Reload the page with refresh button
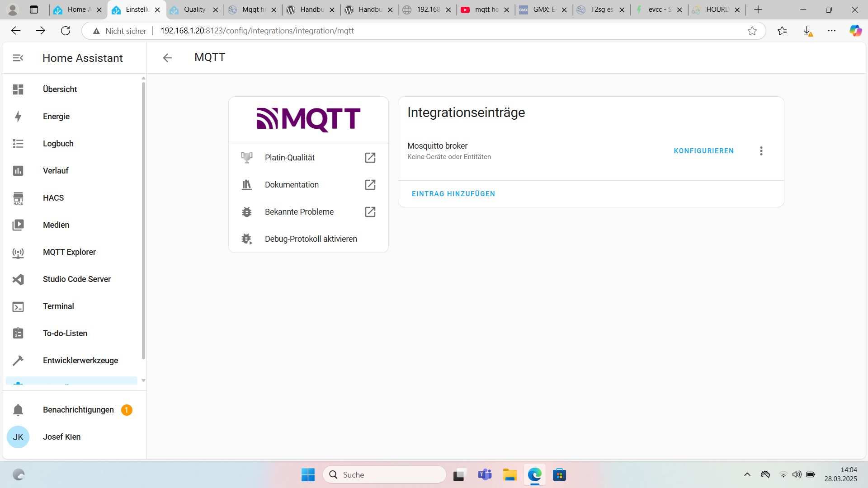The image size is (868, 488). click(x=66, y=31)
